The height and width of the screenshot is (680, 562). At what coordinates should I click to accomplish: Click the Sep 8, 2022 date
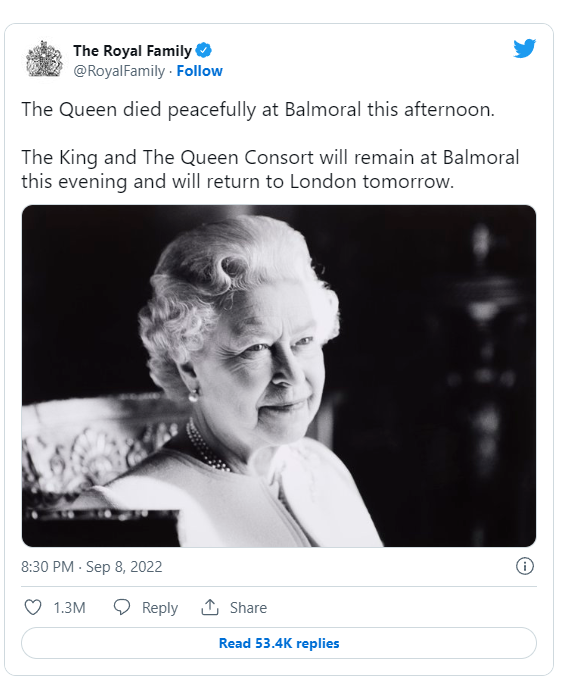coord(124,567)
